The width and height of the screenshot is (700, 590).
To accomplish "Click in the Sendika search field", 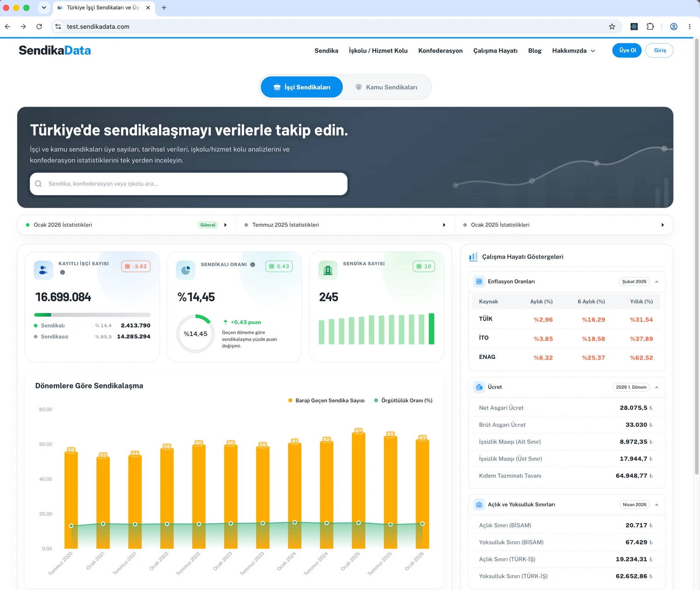I will click(x=189, y=184).
